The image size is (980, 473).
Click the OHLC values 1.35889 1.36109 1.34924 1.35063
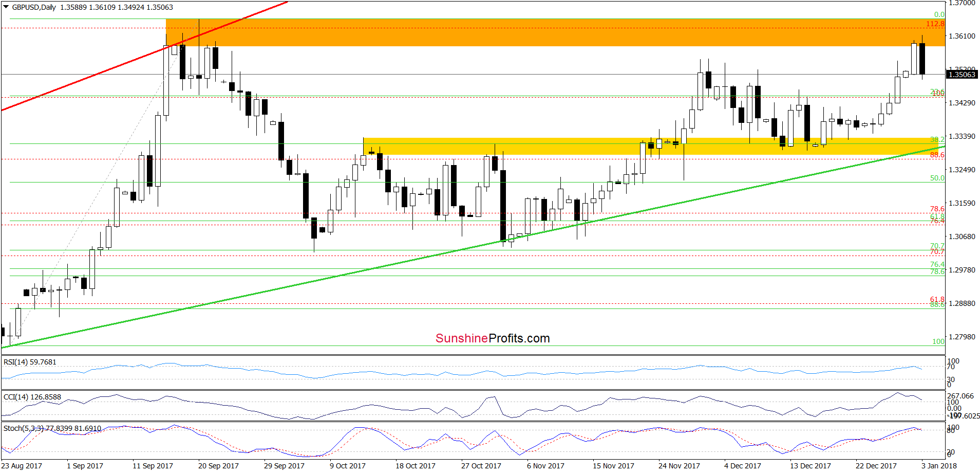(x=117, y=7)
